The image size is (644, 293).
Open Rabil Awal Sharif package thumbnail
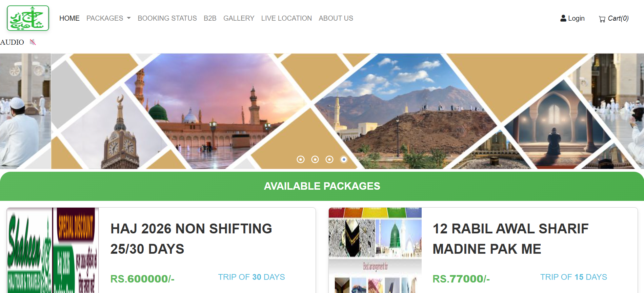(375, 250)
